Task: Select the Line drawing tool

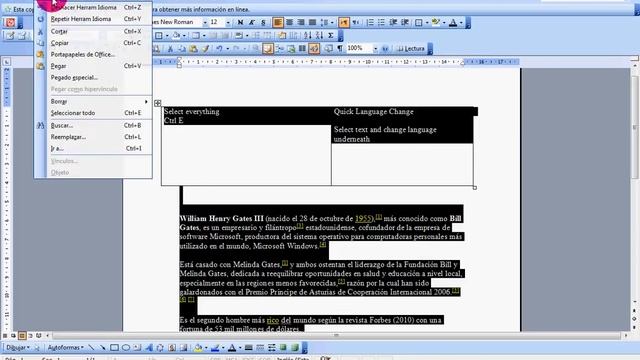Action: (x=91, y=348)
